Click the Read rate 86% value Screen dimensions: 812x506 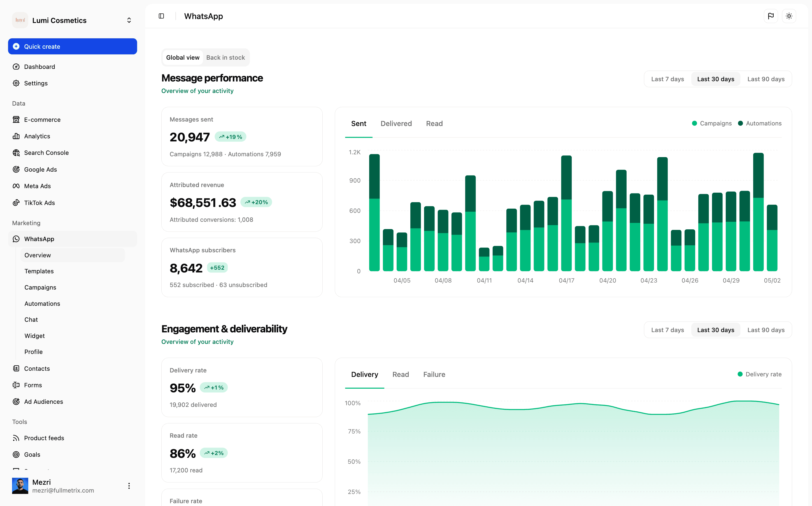182,454
